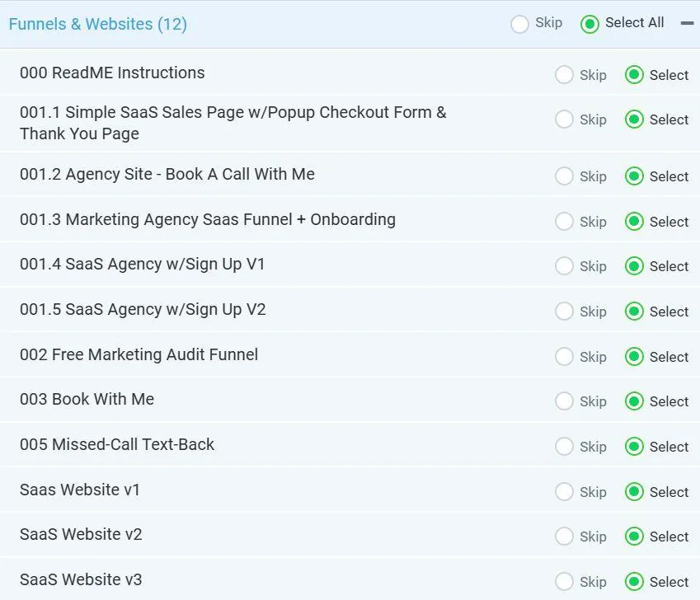This screenshot has height=600, width=700.
Task: Collapse the Funnels & Websites section
Action: pos(687,23)
